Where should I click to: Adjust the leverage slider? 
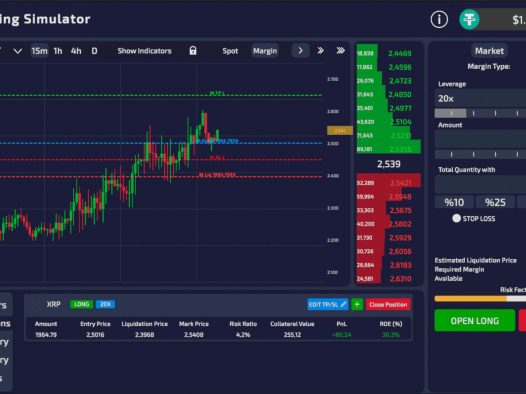pos(480,113)
